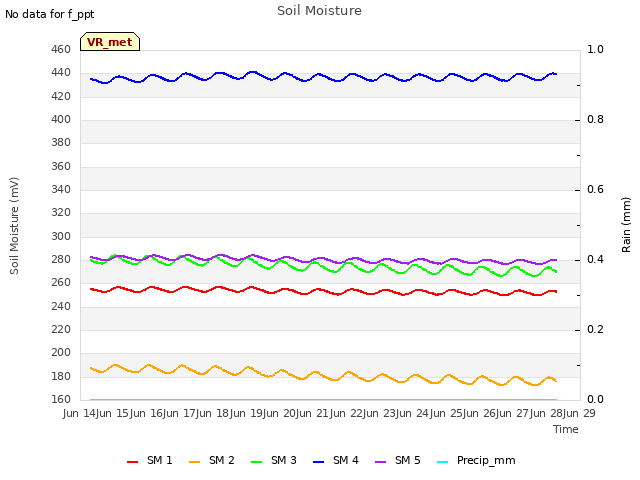640x480 pixels.
Task: Click the 300 tick on left axis
Action: (x=61, y=236)
